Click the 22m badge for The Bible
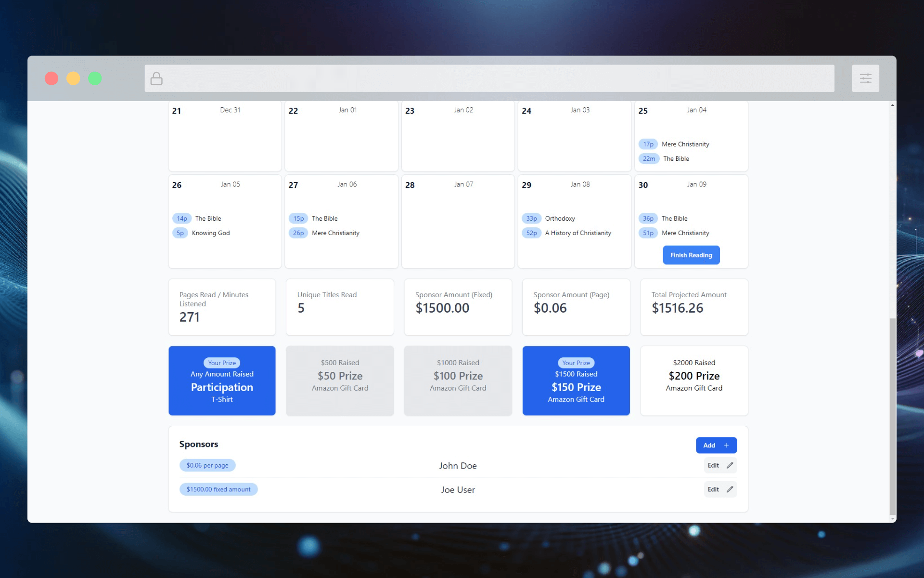The image size is (924, 578). [649, 158]
